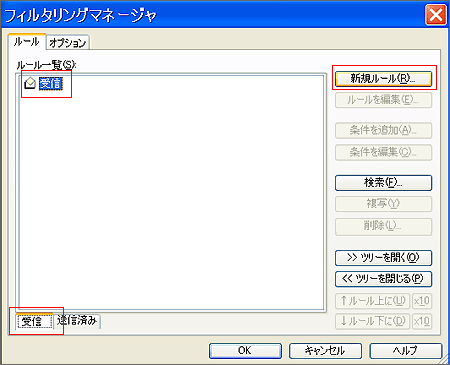The image size is (450, 365).
Task: Select the 受信 bottom tab
Action: [x=35, y=321]
